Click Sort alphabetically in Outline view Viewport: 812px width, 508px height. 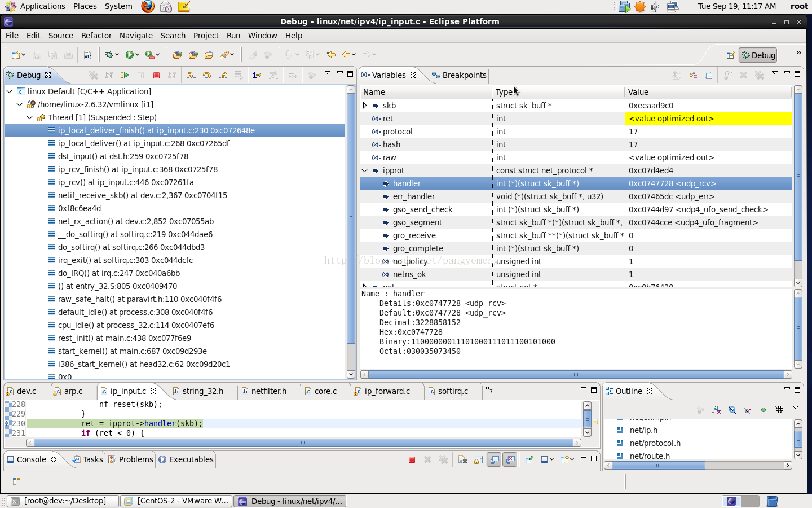[x=716, y=410]
